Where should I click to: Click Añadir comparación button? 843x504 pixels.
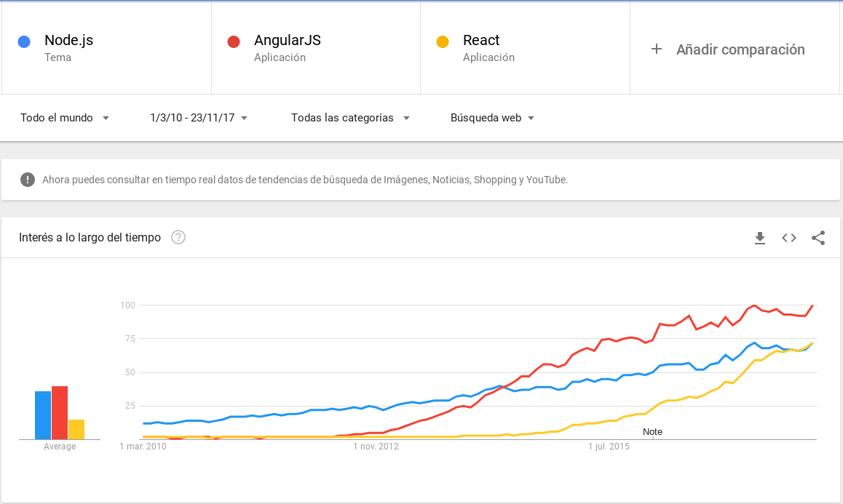click(x=740, y=49)
